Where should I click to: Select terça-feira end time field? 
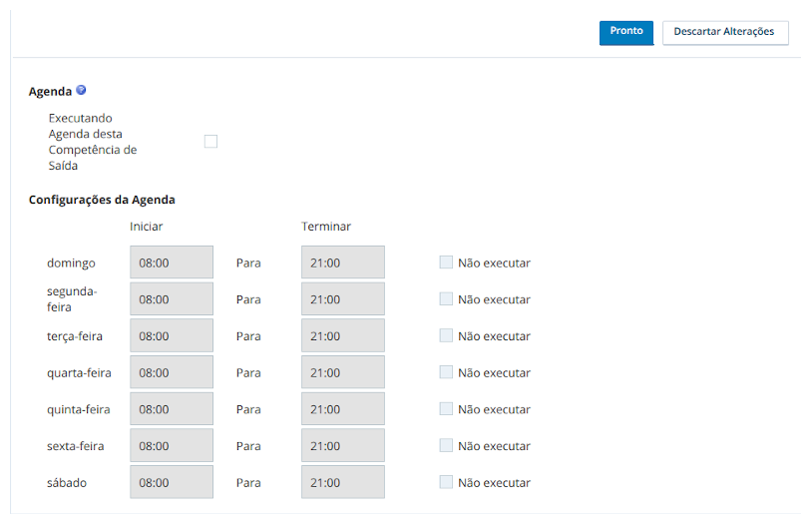(x=343, y=335)
